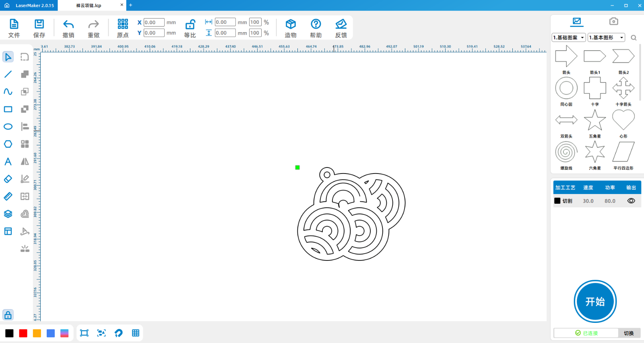The height and width of the screenshot is (343, 644).
Task: Expand the 1.基础图案 category dropdown
Action: click(568, 37)
